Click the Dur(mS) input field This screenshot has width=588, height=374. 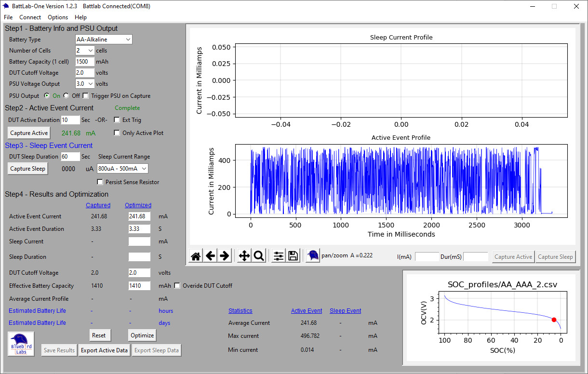click(x=476, y=256)
